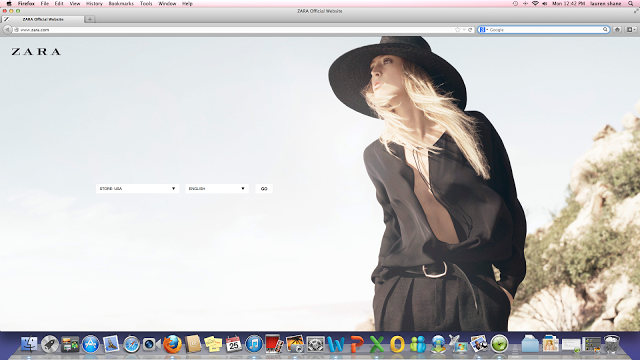640x360 pixels.
Task: Open the bookmarks toolbar menu button
Action: click(631, 30)
